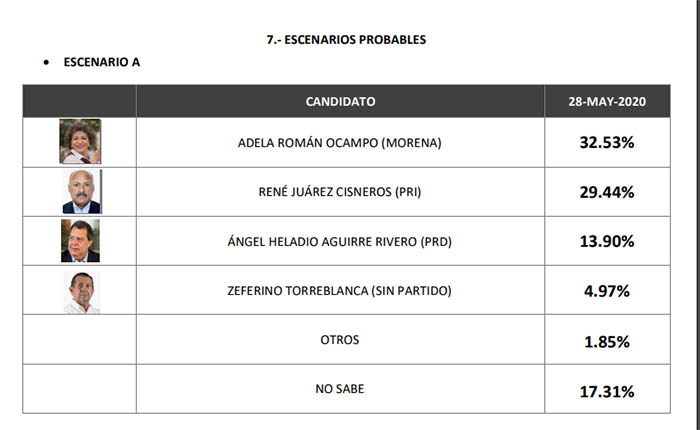
Task: Select the ADELA ROMÁN OCAMPO (MORENA) text
Action: click(x=340, y=143)
